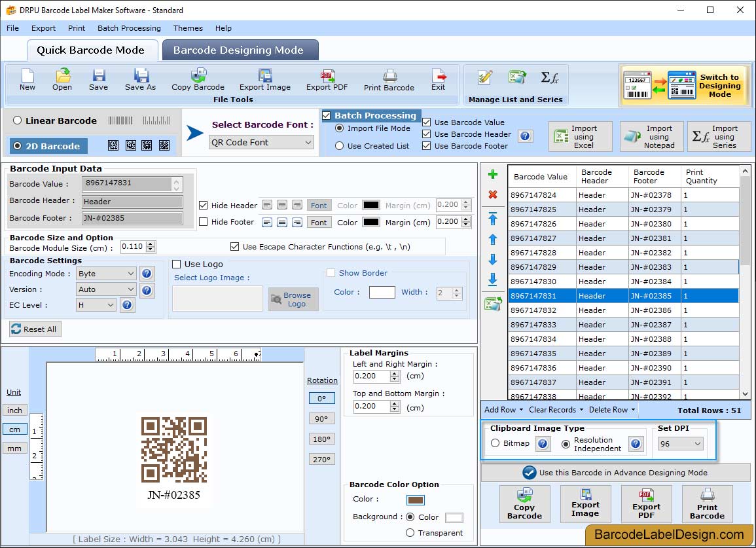Click the Barcode Footer input field
756x548 pixels.
[x=132, y=218]
